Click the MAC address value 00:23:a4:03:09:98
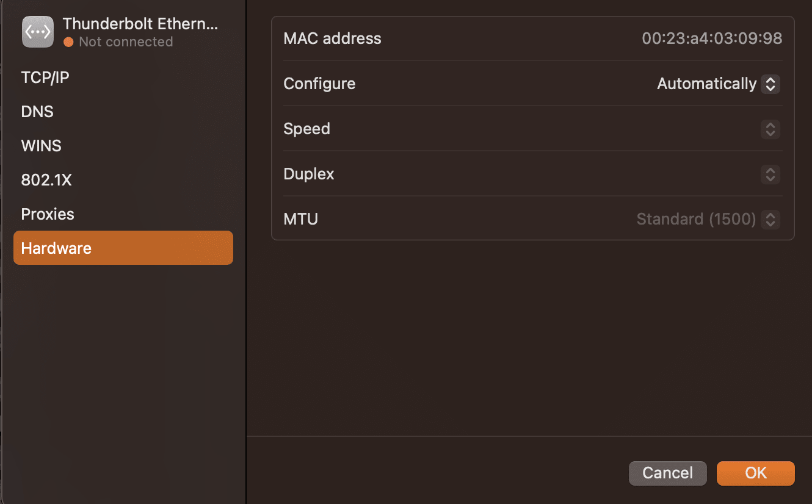This screenshot has height=504, width=812. (x=712, y=38)
